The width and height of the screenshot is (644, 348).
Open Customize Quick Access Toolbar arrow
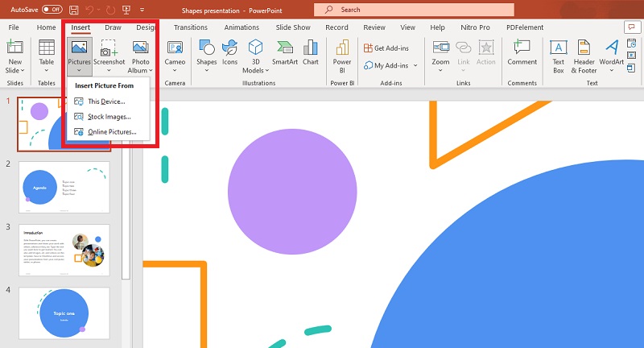[x=142, y=10]
